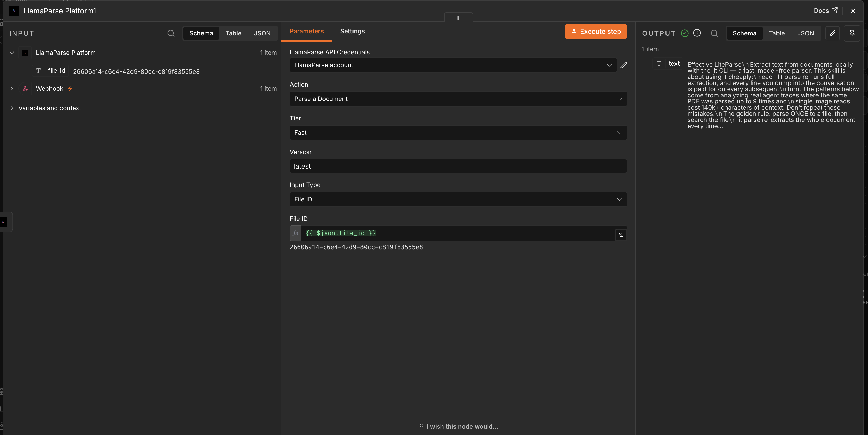Search the input panel data

point(171,33)
